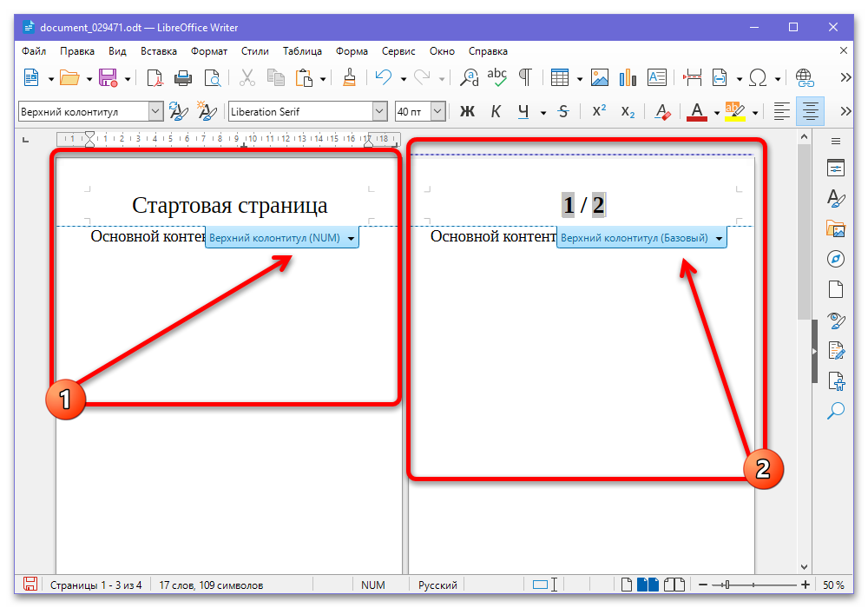Align the text left
Screen dimensions: 868x608
pos(782,112)
